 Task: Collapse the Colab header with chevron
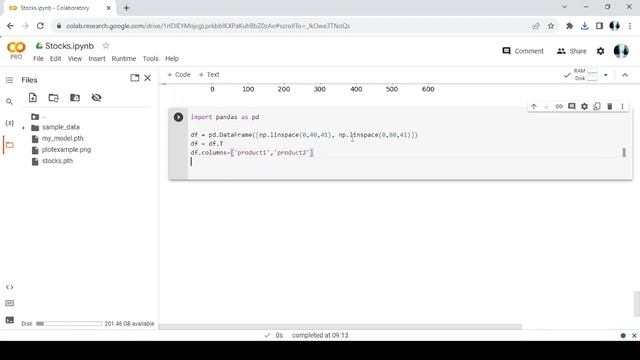[x=625, y=75]
